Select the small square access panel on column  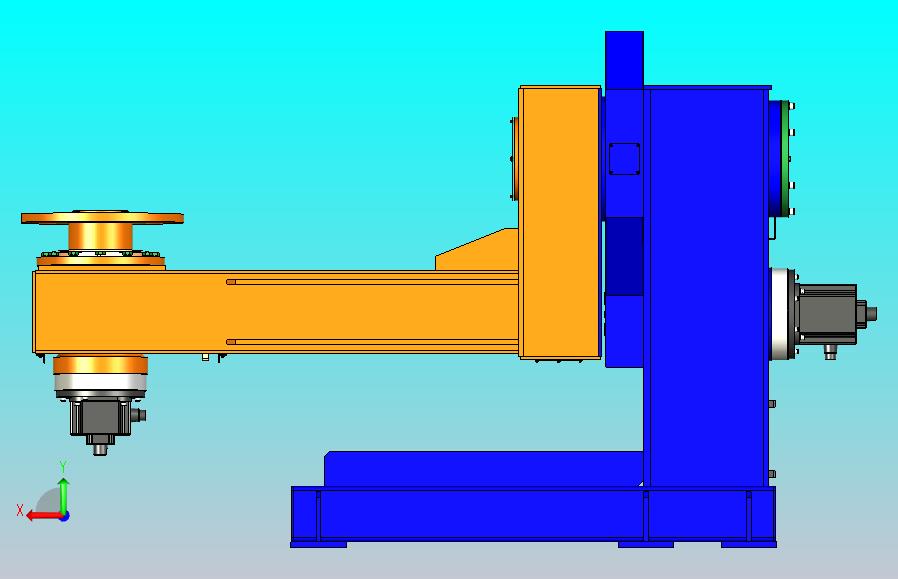(x=624, y=159)
